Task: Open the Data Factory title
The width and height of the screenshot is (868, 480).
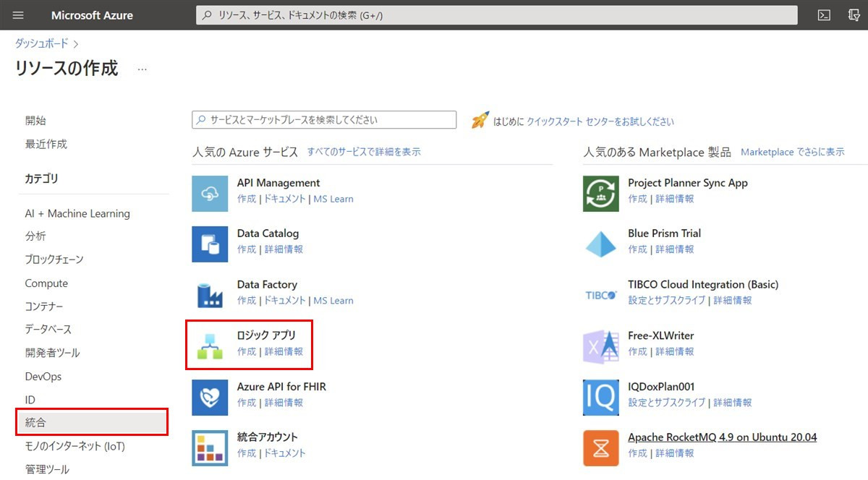Action: (267, 284)
